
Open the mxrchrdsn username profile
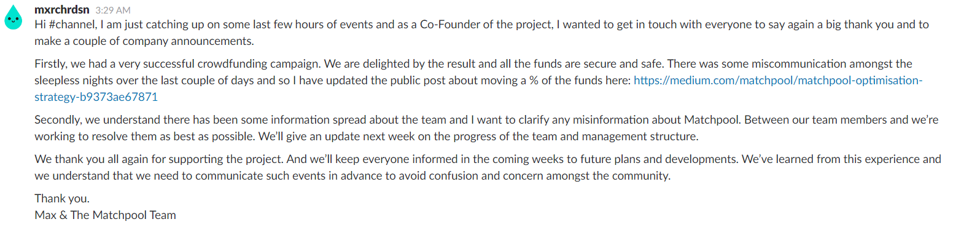(x=62, y=10)
